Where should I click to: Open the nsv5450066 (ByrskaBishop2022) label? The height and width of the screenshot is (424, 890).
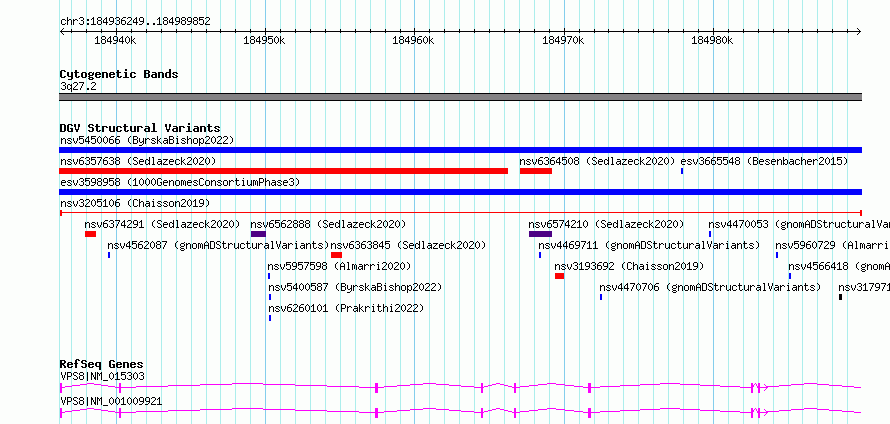[147, 140]
